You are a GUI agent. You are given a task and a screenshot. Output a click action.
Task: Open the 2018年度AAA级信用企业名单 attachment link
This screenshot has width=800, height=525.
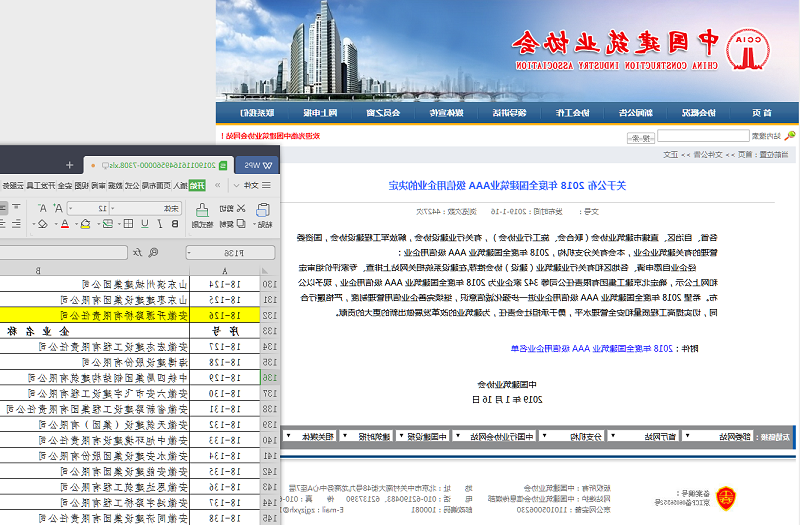click(x=592, y=348)
